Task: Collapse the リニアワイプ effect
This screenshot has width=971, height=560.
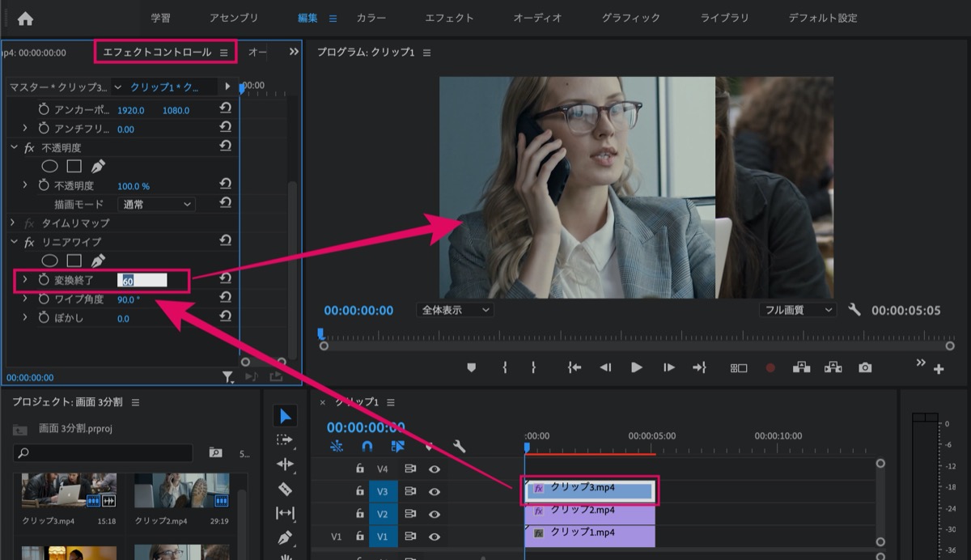Action: coord(13,241)
